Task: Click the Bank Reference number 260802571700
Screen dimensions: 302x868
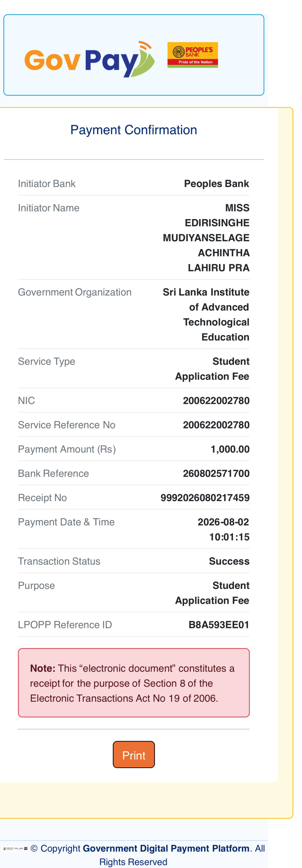Action: (216, 473)
